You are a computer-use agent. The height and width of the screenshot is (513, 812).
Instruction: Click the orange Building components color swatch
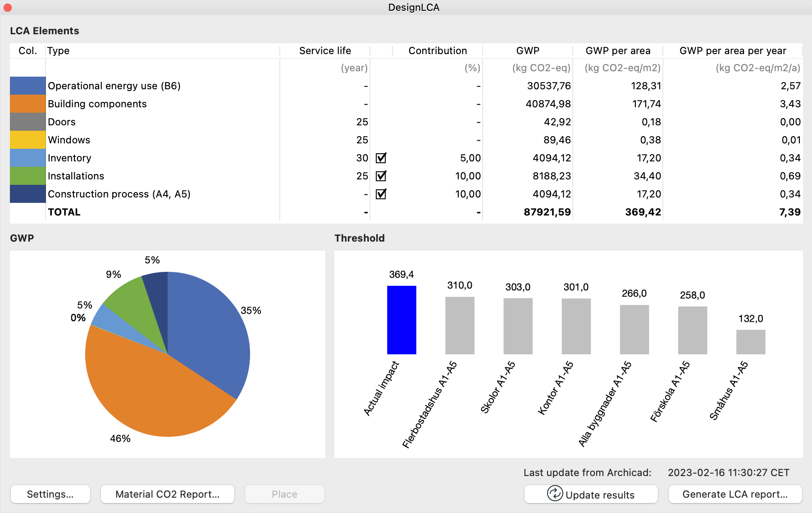coord(28,104)
